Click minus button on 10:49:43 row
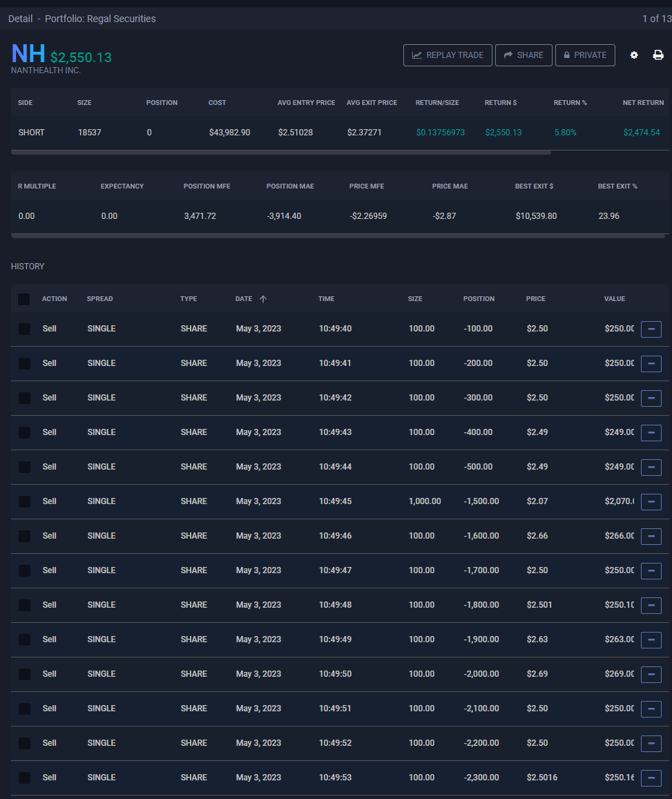 651,432
